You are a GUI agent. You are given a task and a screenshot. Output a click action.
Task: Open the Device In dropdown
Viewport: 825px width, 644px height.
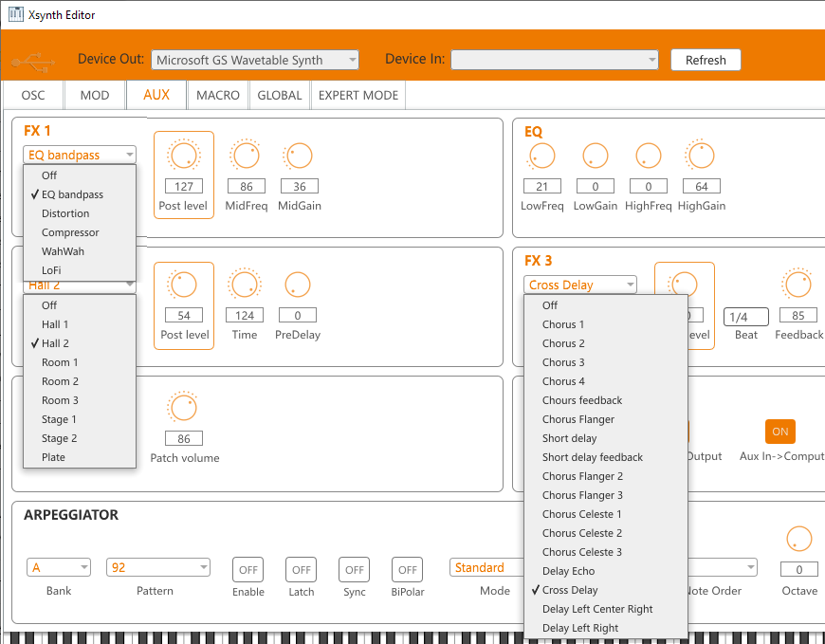pos(555,60)
